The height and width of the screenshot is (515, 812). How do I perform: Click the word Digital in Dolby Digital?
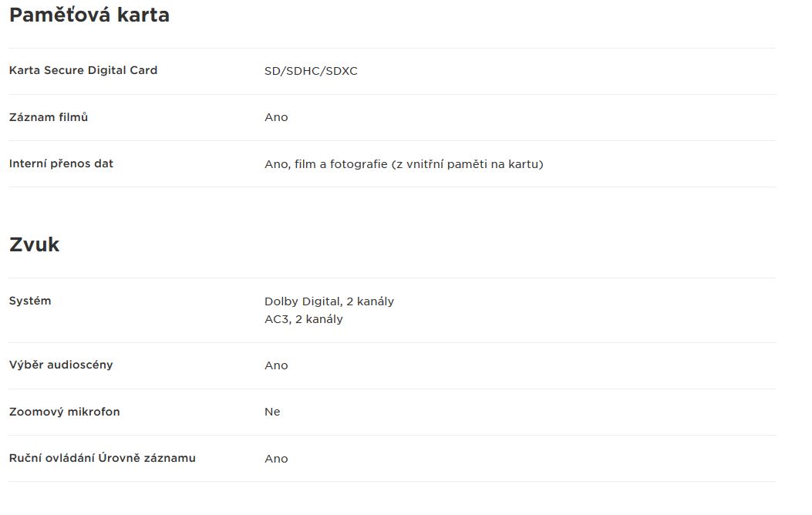tap(322, 301)
